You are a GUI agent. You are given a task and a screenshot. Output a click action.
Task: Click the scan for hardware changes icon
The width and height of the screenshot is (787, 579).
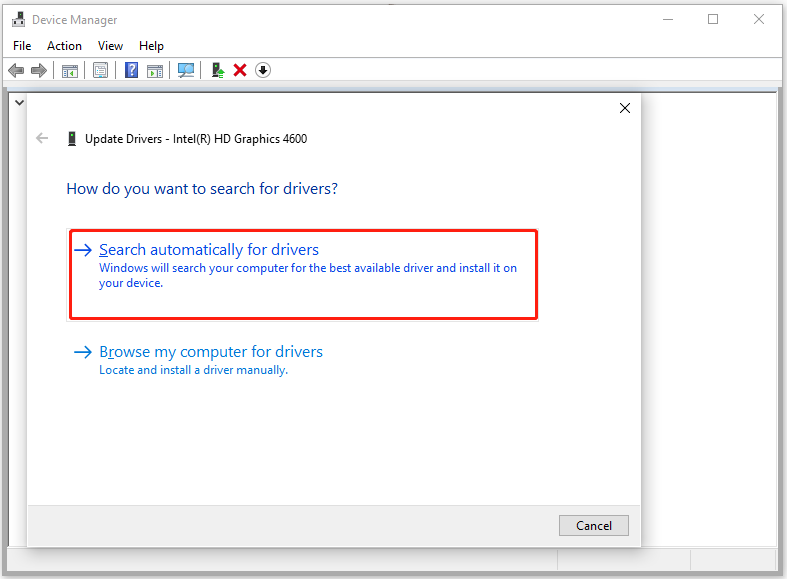point(186,70)
